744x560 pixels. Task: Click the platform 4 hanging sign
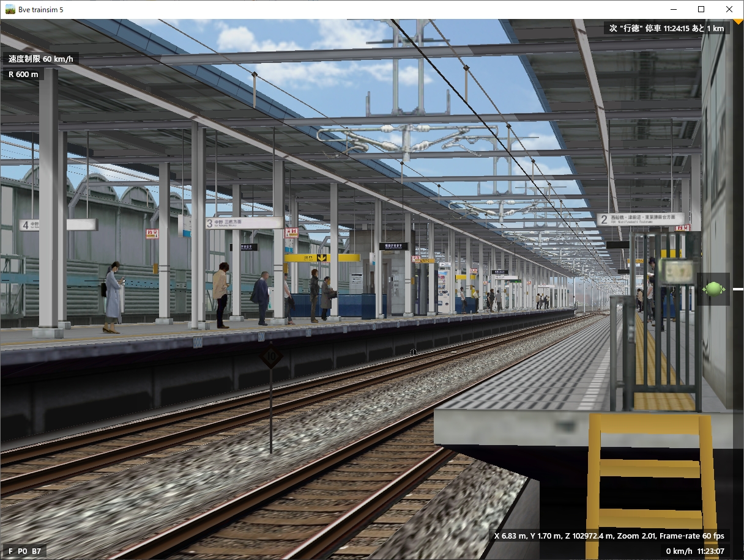coord(58,225)
